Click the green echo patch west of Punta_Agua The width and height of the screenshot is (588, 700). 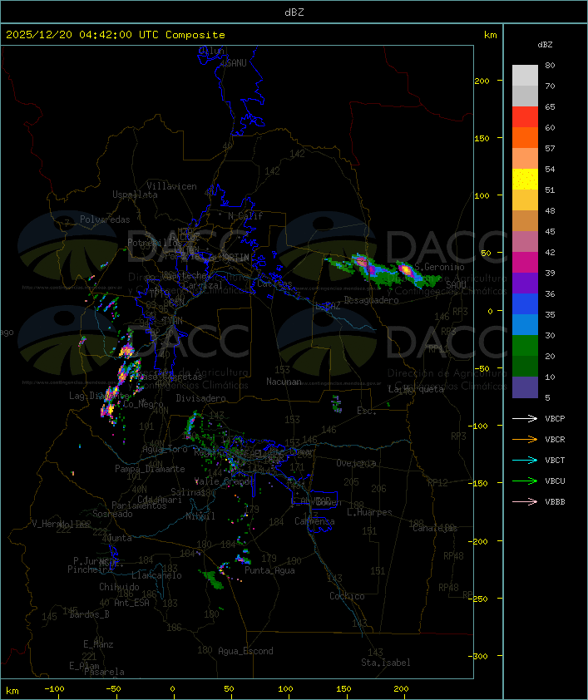(213, 579)
